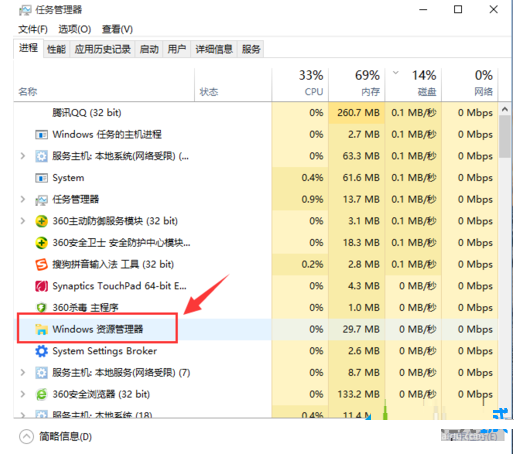The width and height of the screenshot is (515, 455).
Task: Click the 63.3 MB memory value
Action: (361, 156)
